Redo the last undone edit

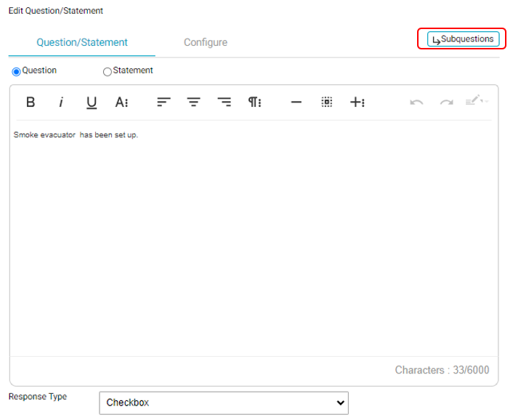pos(446,102)
